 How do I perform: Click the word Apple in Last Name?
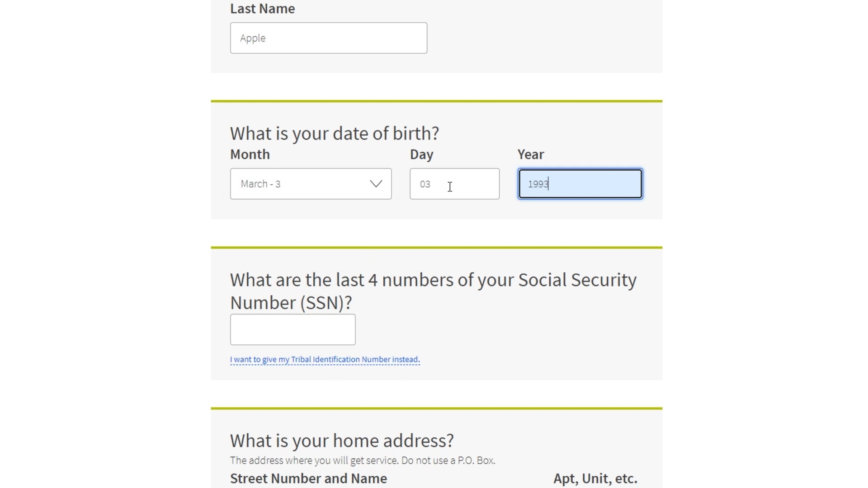(x=253, y=38)
